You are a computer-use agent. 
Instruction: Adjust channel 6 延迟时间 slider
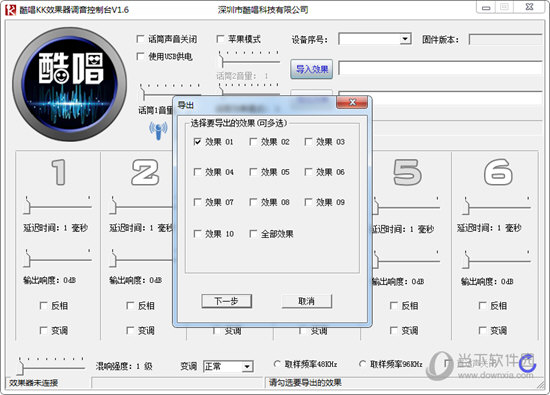click(x=497, y=205)
